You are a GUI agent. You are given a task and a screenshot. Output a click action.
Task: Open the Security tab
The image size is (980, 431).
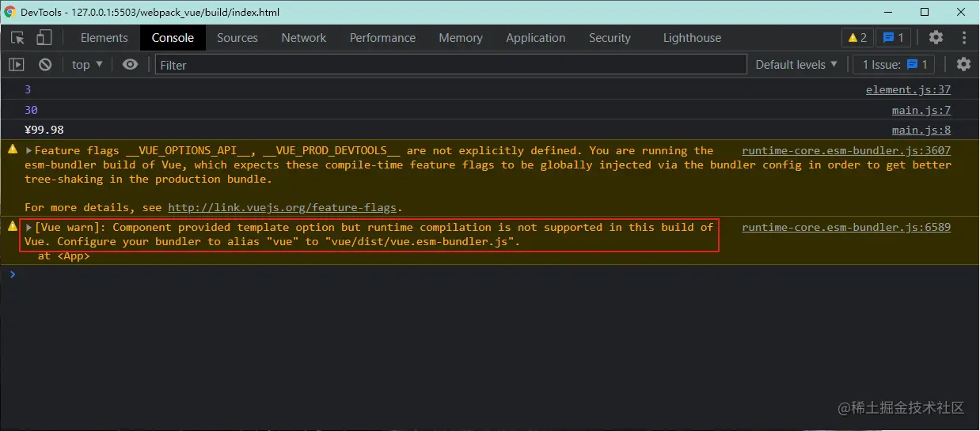coord(610,38)
